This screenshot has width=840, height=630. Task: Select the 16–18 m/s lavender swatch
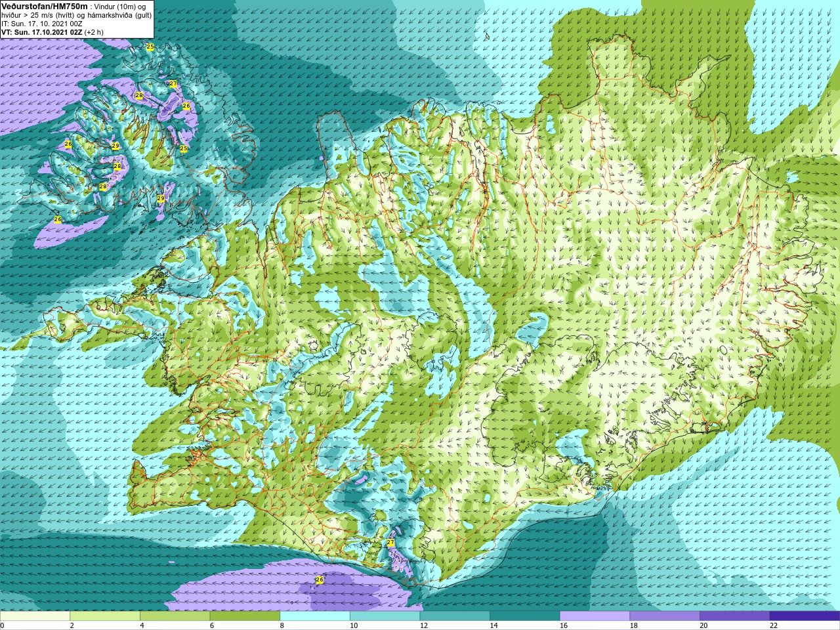point(595,616)
